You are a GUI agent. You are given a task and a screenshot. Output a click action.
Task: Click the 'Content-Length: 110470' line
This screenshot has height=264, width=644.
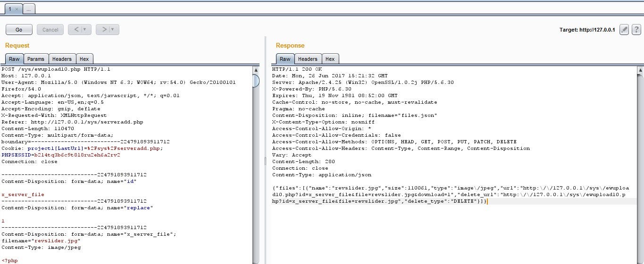point(37,128)
